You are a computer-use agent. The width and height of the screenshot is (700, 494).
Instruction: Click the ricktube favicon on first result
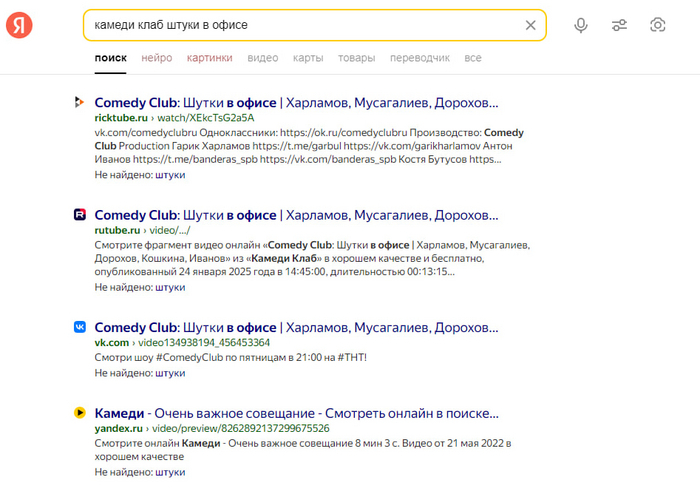(x=79, y=103)
